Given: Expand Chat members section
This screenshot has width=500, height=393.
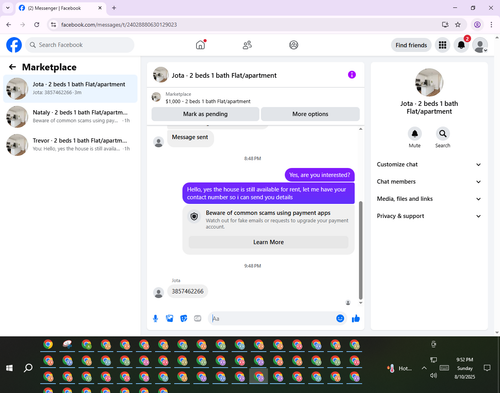Looking at the screenshot, I should [429, 182].
